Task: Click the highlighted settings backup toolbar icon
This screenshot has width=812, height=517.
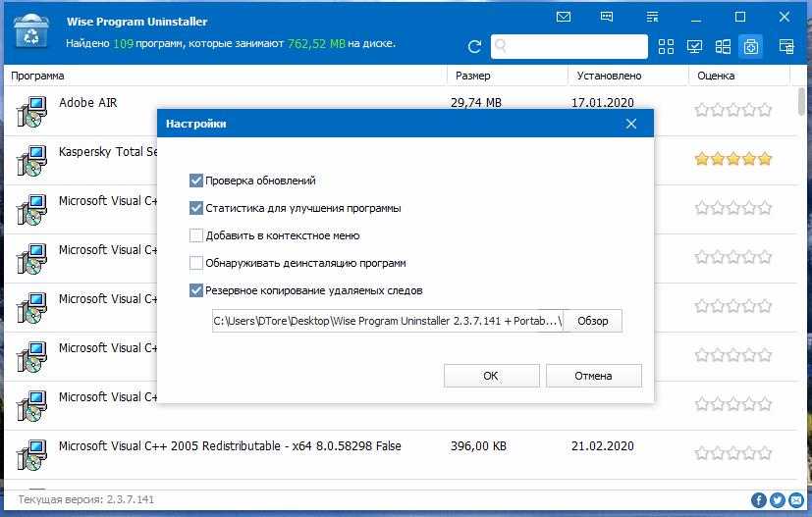Action: coord(751,47)
